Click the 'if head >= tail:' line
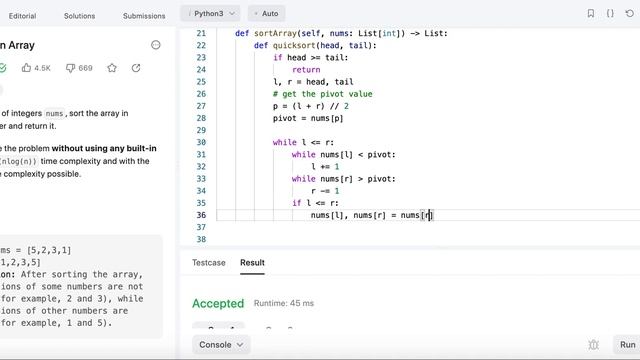Image resolution: width=640 pixels, height=360 pixels. 311,58
